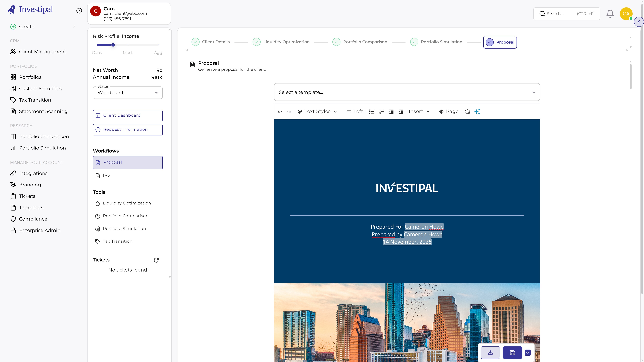Open the notifications bell
The height and width of the screenshot is (362, 644).
[x=610, y=14]
